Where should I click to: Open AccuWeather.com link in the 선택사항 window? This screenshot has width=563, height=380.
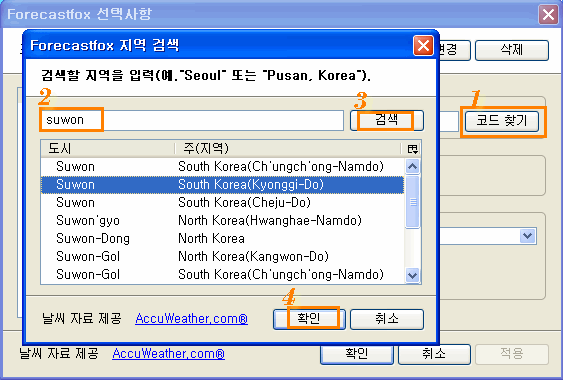(x=168, y=354)
